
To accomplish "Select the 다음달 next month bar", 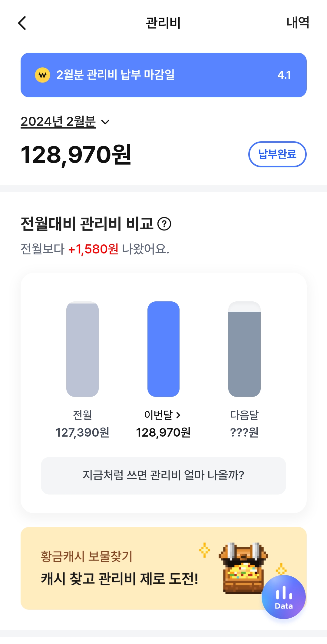I will point(244,349).
